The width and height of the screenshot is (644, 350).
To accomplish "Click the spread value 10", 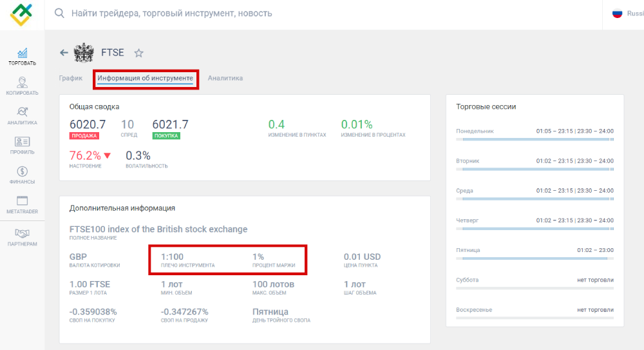I will [x=128, y=124].
